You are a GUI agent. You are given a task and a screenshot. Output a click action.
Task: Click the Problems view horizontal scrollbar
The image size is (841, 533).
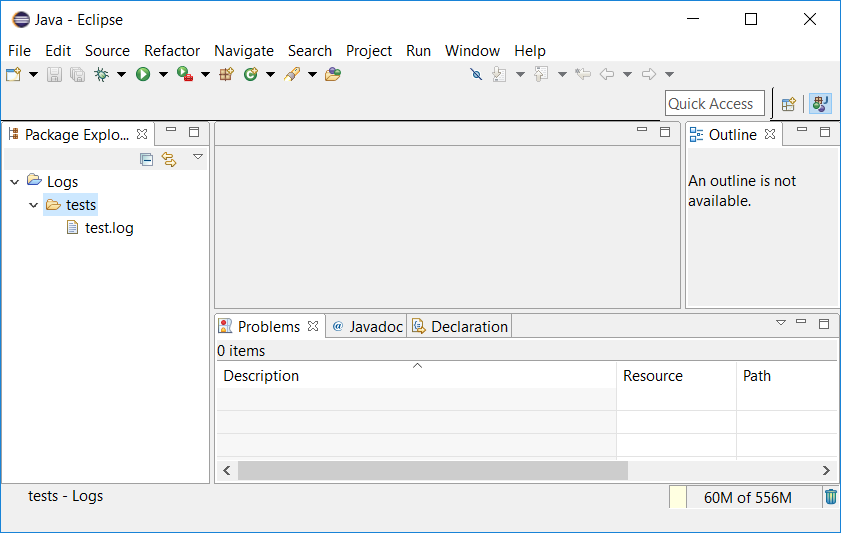click(x=432, y=470)
